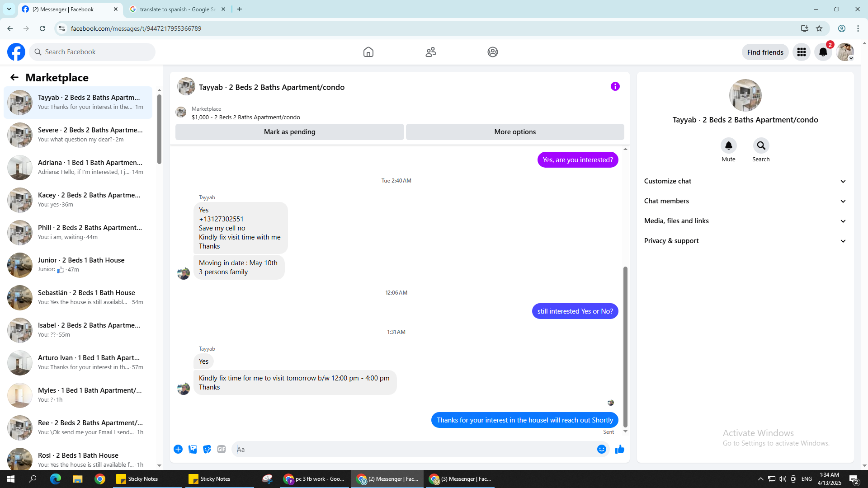This screenshot has height=488, width=868.
Task: Open Sebastián 2 Beds 1 Bath House conversation
Action: [x=78, y=298]
